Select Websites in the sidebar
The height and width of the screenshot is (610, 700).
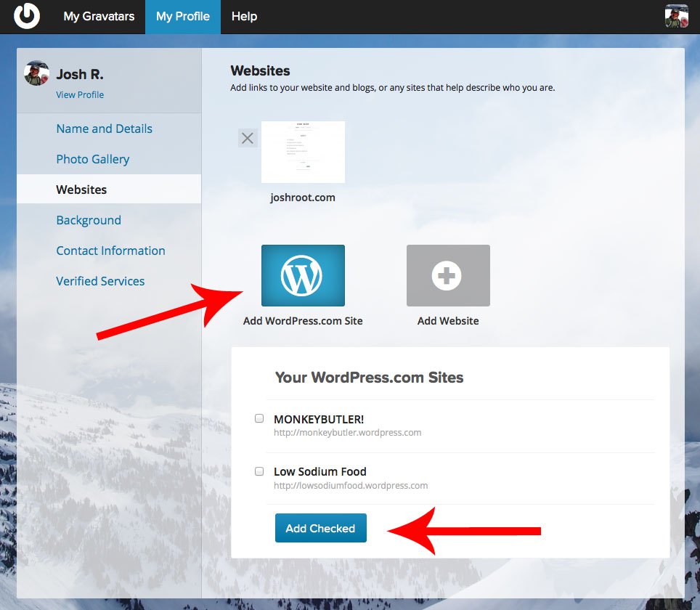point(81,190)
